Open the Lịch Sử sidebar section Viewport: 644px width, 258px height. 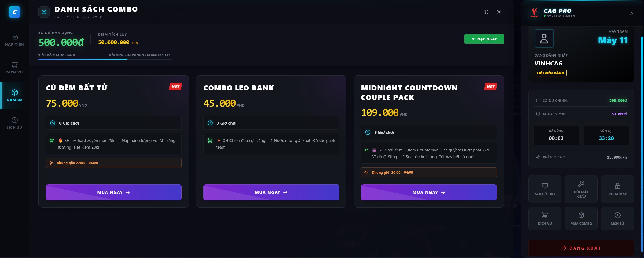15,123
